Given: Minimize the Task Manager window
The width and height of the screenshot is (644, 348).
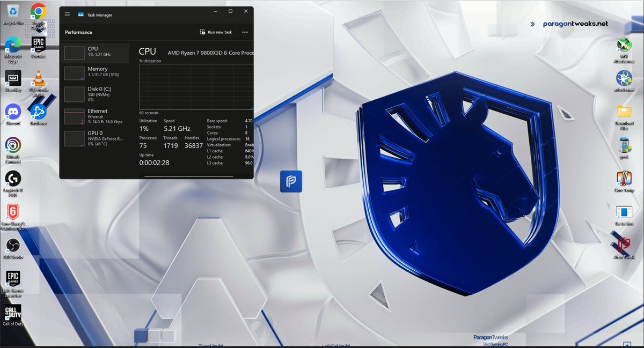Looking at the screenshot, I should click(x=215, y=11).
